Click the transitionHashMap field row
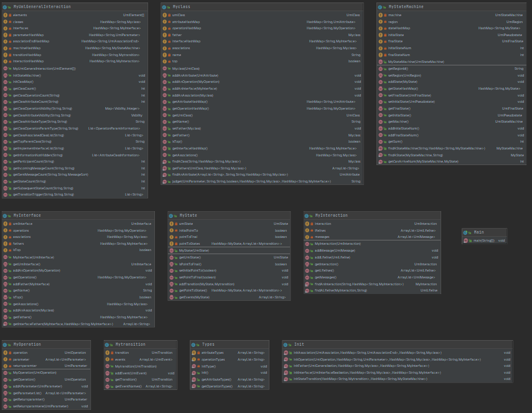 pyautogui.click(x=75, y=55)
